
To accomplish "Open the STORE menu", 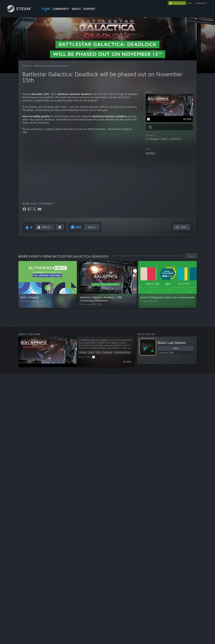I will [46, 9].
